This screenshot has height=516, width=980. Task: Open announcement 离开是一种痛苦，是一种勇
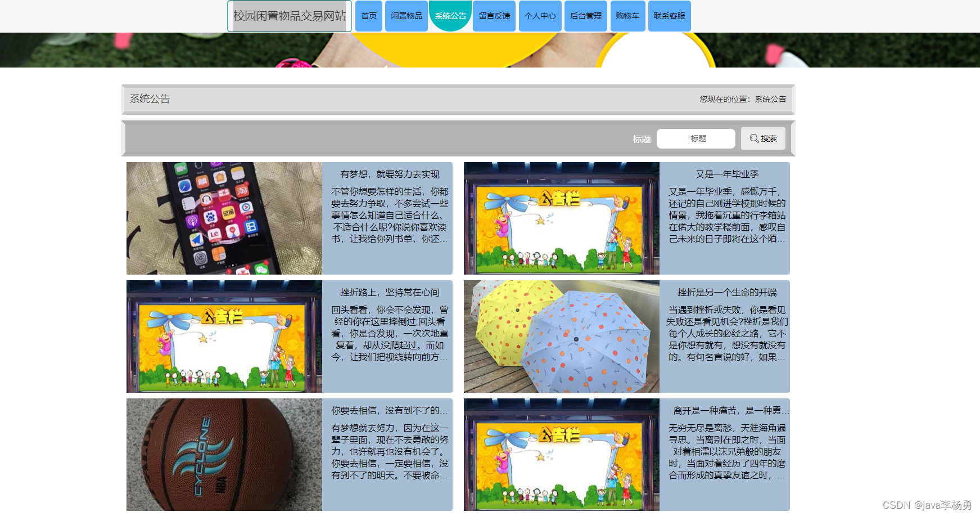[x=731, y=411]
